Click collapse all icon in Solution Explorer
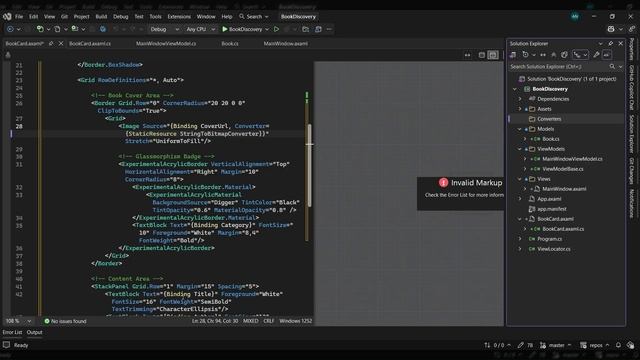The image size is (640, 360). pyautogui.click(x=553, y=55)
